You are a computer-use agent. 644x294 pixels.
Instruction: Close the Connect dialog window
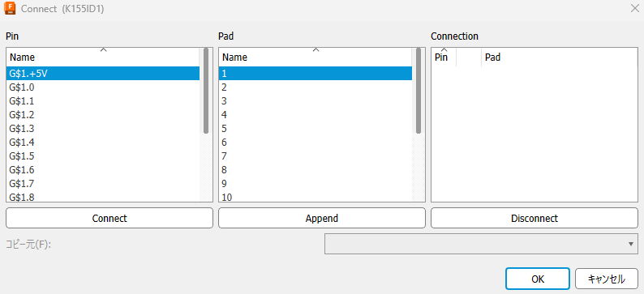point(634,9)
